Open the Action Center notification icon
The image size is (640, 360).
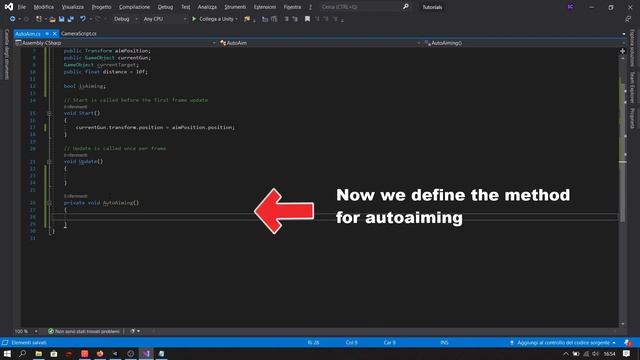click(627, 353)
